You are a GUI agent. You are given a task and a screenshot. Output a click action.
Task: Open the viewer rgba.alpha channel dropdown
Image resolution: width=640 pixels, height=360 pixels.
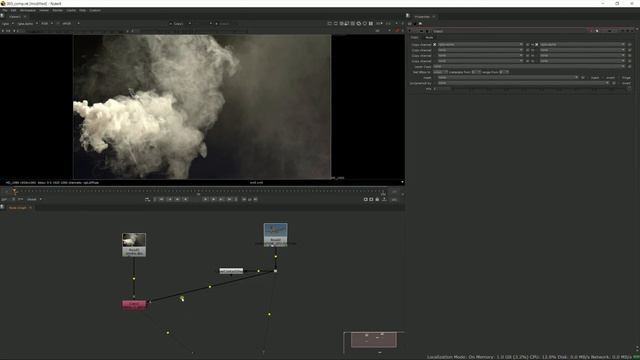coord(27,24)
